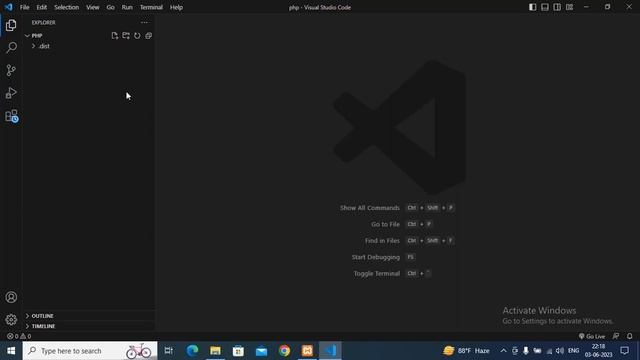Open the Terminal menu
This screenshot has width=640, height=360.
pos(151,7)
